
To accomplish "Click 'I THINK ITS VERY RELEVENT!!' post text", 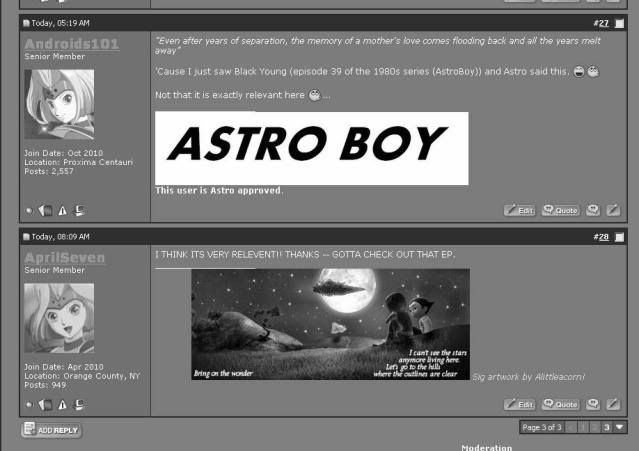I will click(x=218, y=255).
